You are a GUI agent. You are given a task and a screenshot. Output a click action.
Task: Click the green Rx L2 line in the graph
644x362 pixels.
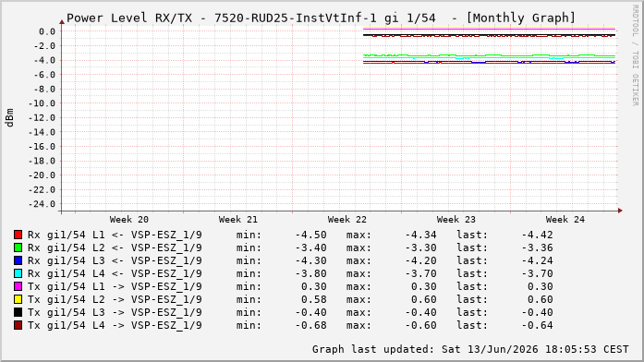pos(489,55)
